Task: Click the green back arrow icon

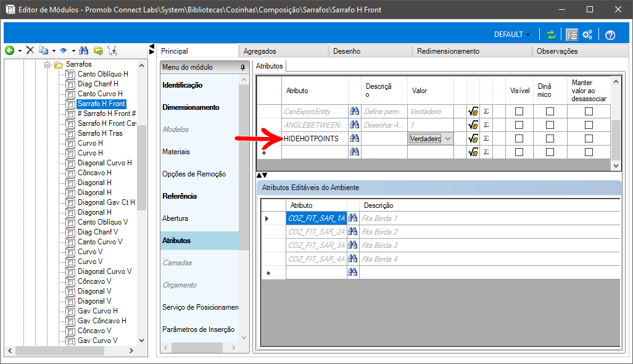Action: (x=10, y=51)
